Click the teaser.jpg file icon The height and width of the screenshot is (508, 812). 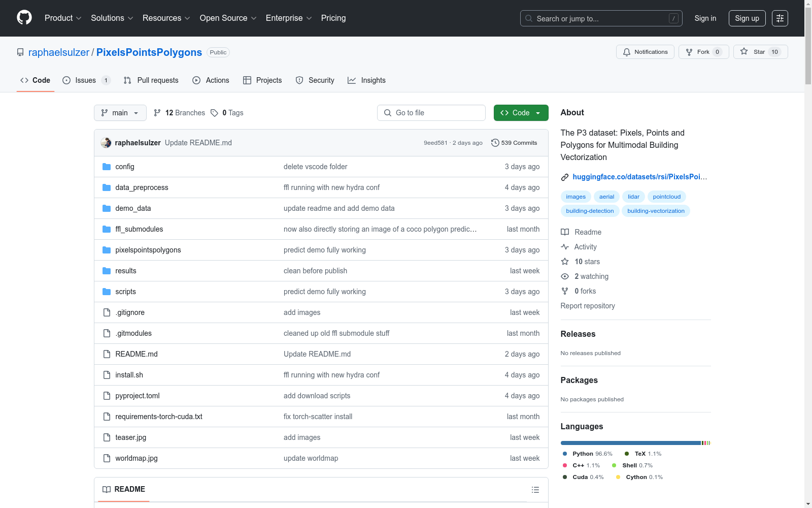pyautogui.click(x=107, y=437)
